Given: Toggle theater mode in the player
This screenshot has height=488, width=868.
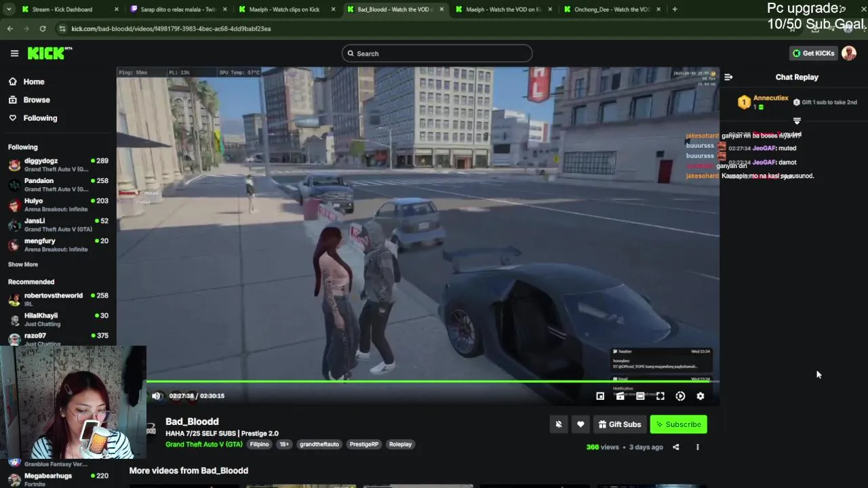Looking at the screenshot, I should click(640, 396).
